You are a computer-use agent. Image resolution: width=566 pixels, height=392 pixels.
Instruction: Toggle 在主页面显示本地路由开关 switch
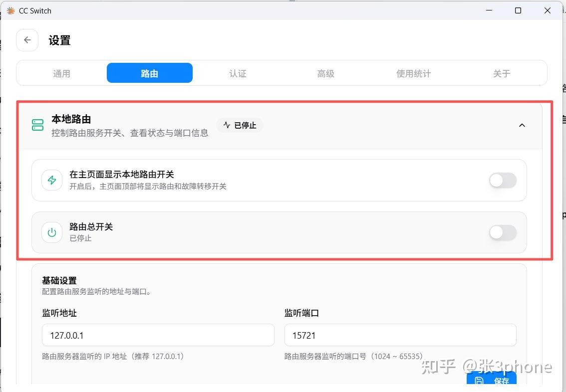503,181
